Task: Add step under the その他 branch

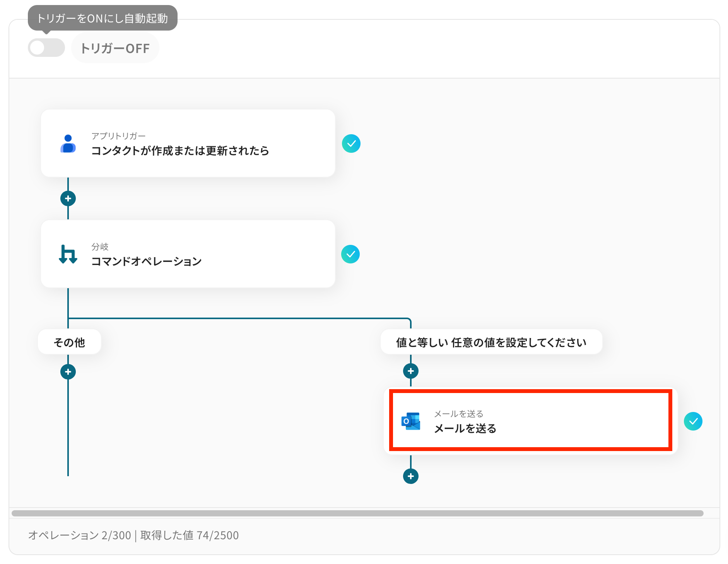Action: (68, 372)
